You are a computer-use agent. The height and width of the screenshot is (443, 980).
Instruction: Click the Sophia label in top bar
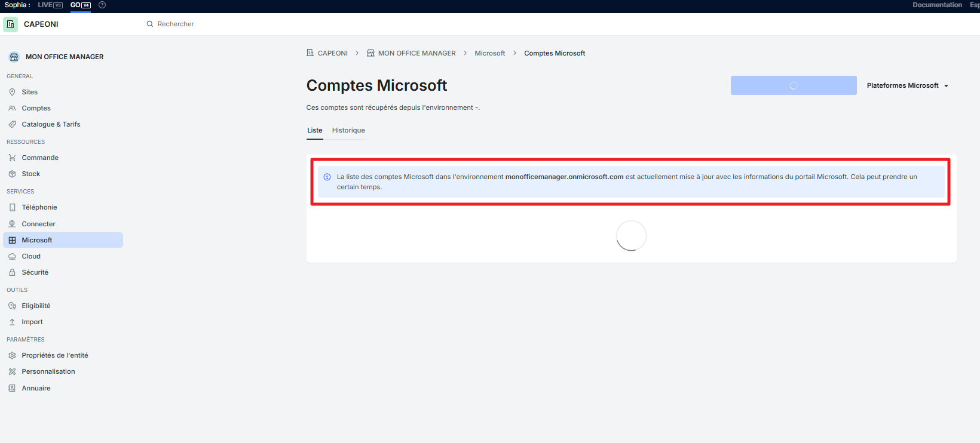click(x=17, y=5)
